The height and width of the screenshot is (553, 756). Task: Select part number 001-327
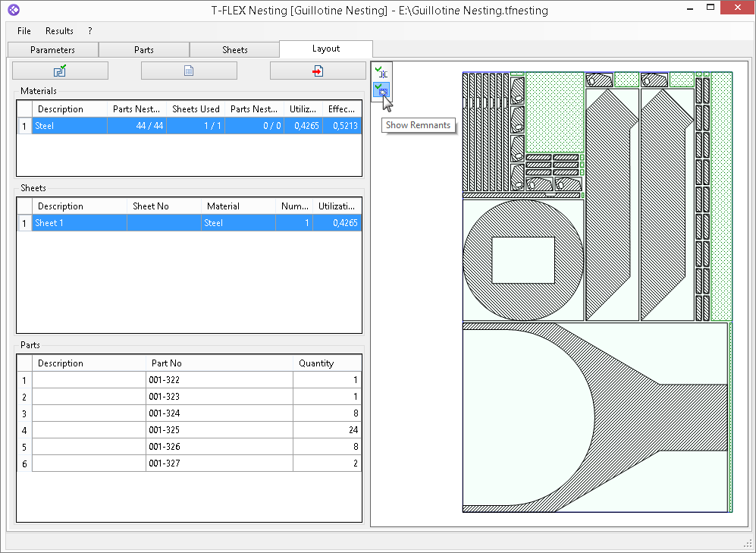click(219, 463)
